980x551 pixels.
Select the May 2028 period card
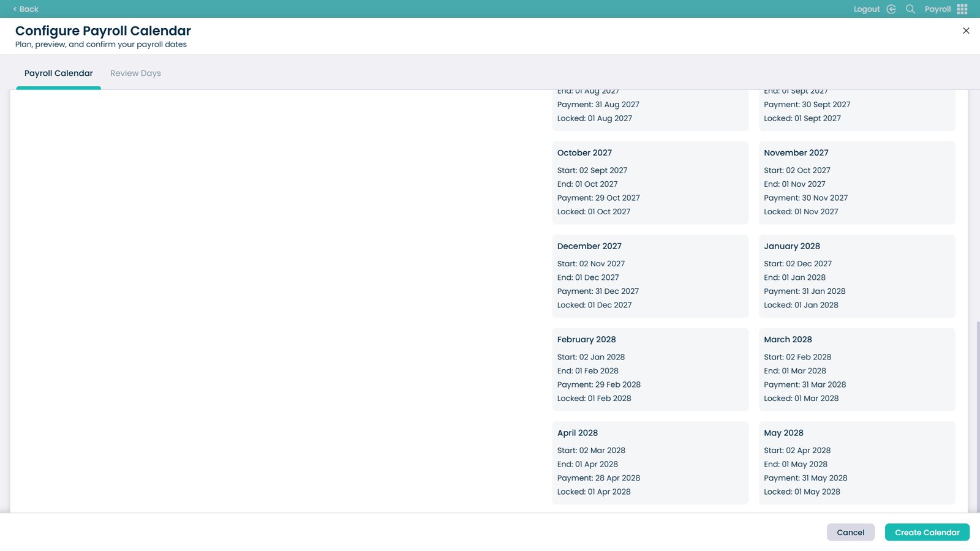857,463
